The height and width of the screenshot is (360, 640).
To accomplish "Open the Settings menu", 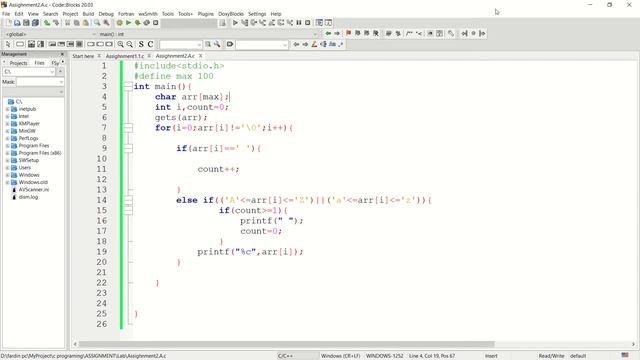I will [x=257, y=14].
